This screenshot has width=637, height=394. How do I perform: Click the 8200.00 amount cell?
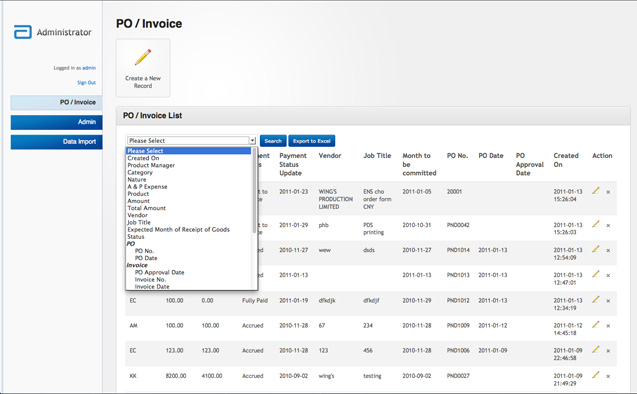[176, 376]
